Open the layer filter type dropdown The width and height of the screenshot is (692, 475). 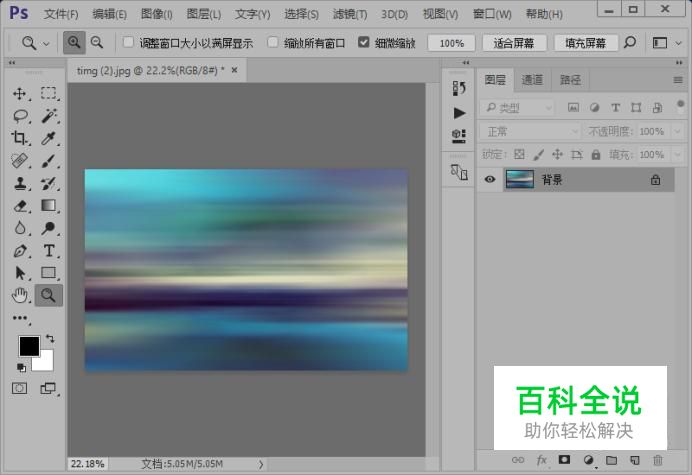517,108
